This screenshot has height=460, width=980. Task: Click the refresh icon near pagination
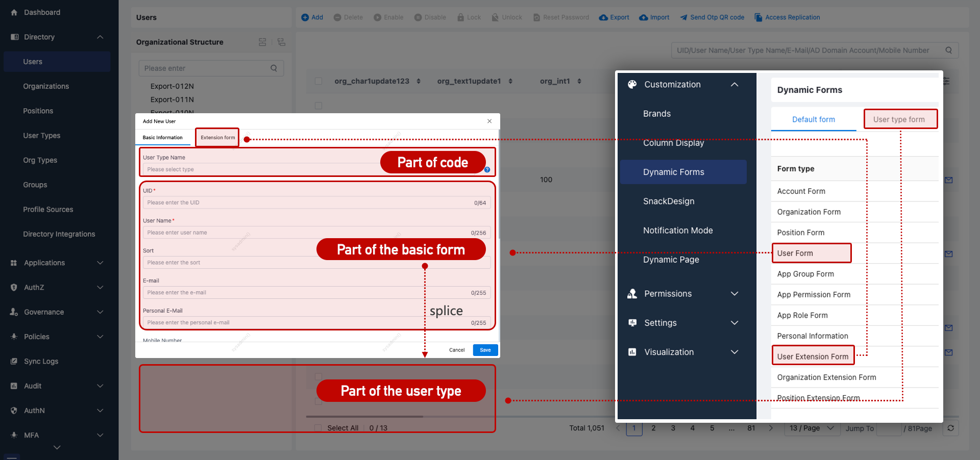pos(950,428)
